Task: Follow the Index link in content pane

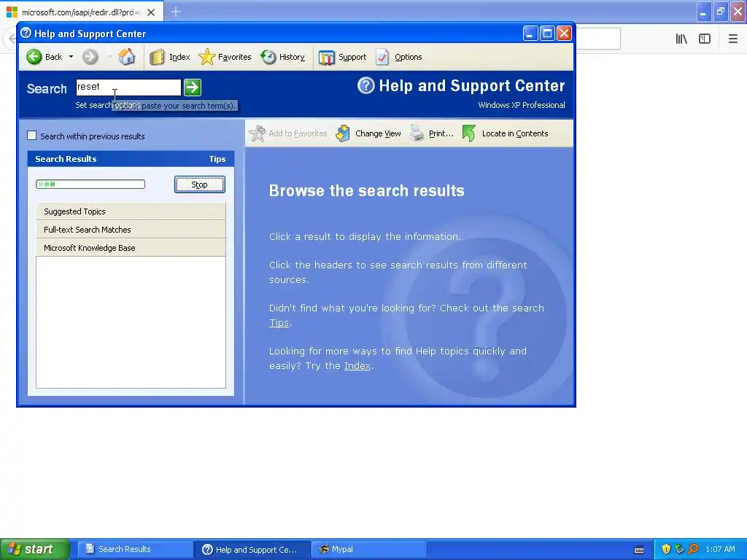Action: [x=357, y=366]
